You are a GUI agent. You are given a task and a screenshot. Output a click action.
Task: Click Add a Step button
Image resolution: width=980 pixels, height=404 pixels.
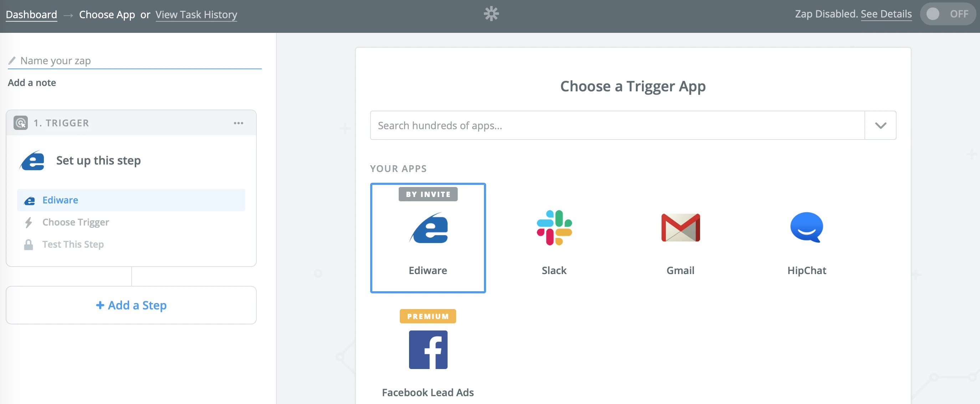click(x=131, y=305)
